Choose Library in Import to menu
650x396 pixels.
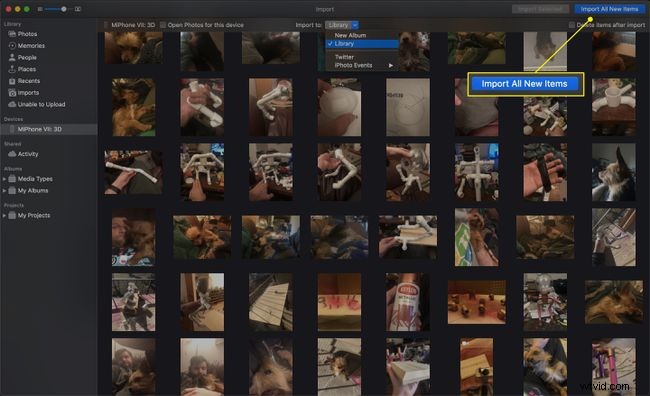pyautogui.click(x=362, y=44)
